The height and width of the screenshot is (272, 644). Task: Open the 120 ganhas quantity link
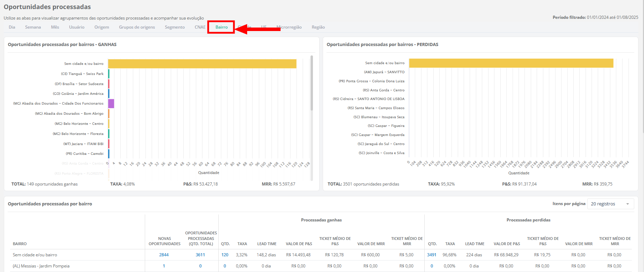point(225,255)
